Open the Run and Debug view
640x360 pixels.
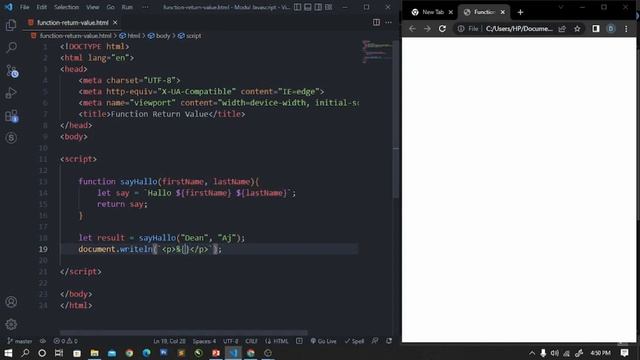(11, 93)
